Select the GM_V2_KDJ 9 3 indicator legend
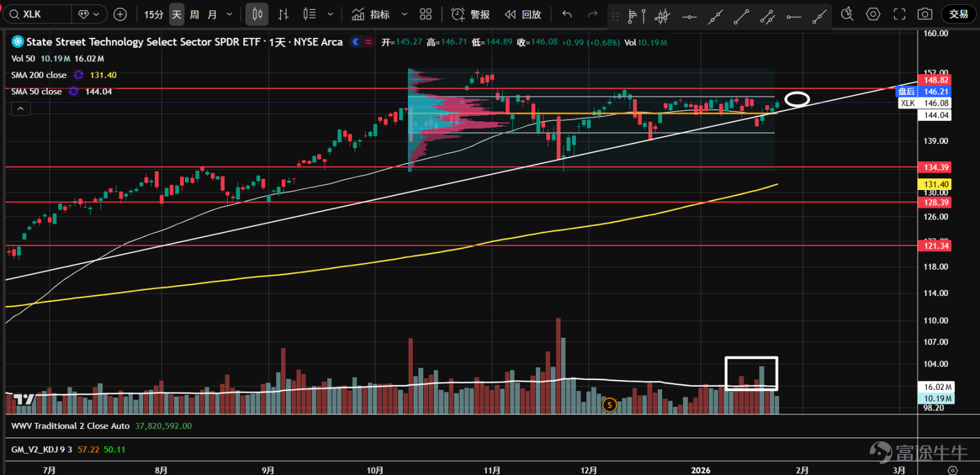The image size is (980, 475). 42,449
